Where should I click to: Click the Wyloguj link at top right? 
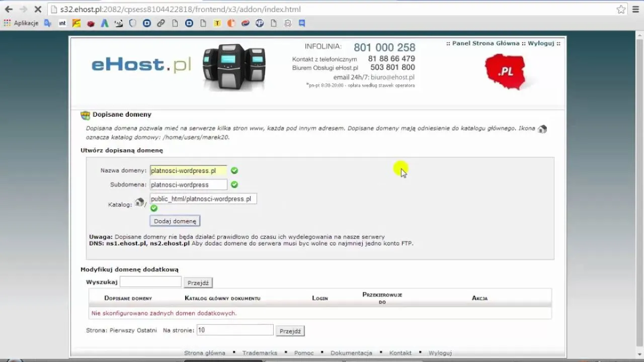pyautogui.click(x=541, y=43)
